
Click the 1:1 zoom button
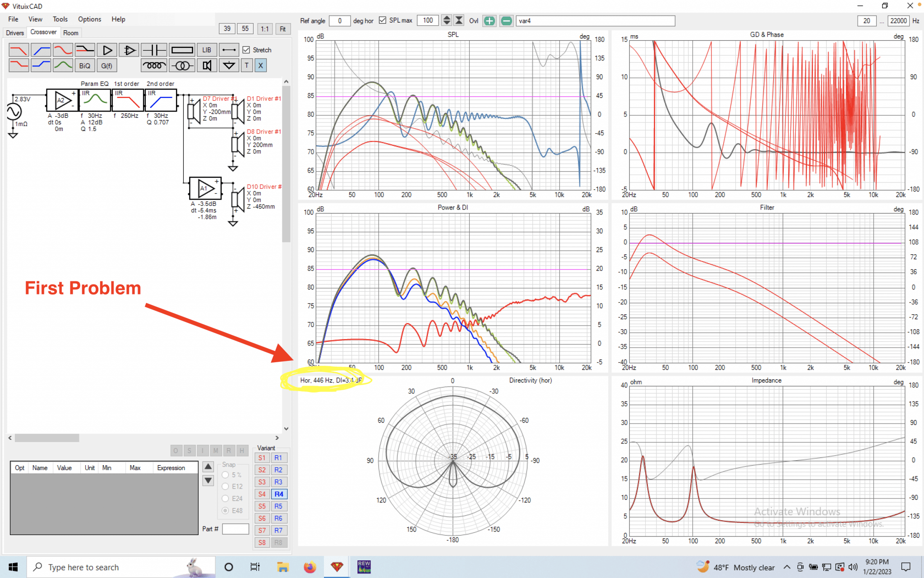click(x=265, y=29)
